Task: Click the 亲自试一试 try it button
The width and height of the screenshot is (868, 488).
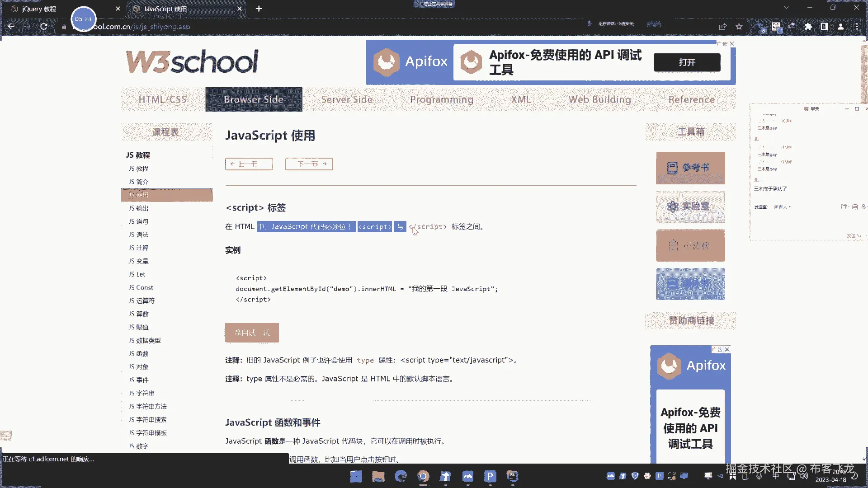Action: (x=252, y=333)
